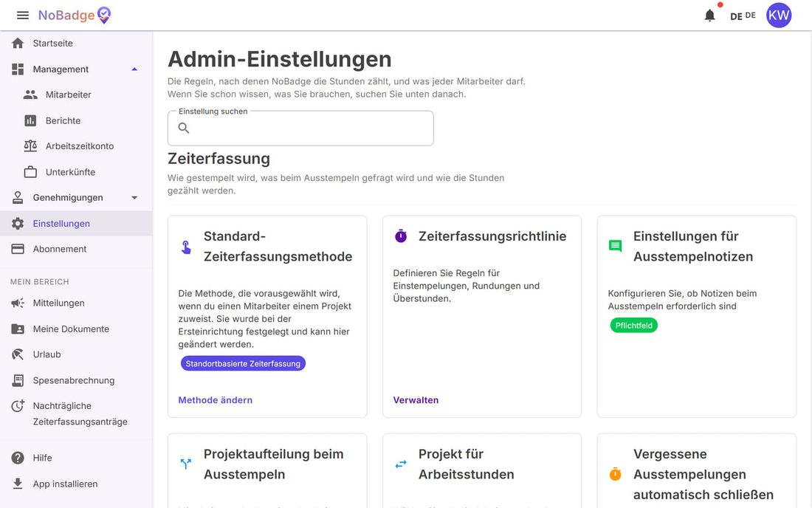
Task: Open notifications bell
Action: click(709, 16)
